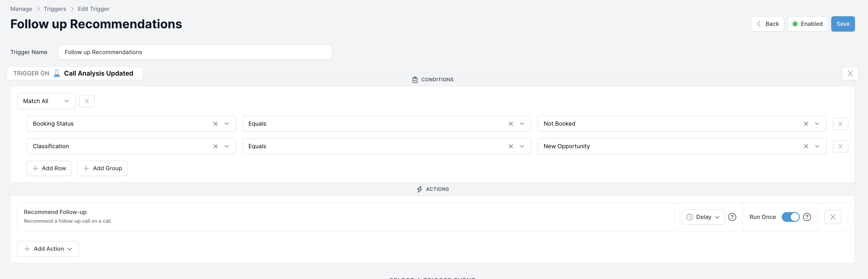Add a new condition group
The height and width of the screenshot is (279, 868).
click(x=102, y=168)
